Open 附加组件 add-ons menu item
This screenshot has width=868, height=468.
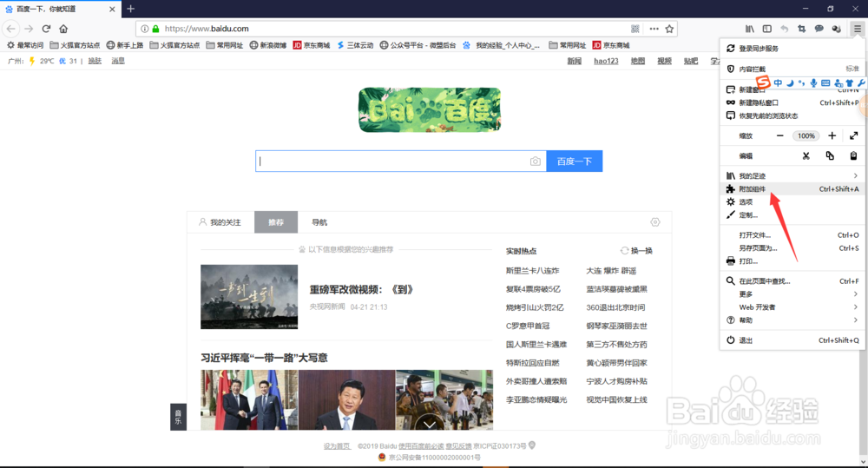click(x=792, y=189)
